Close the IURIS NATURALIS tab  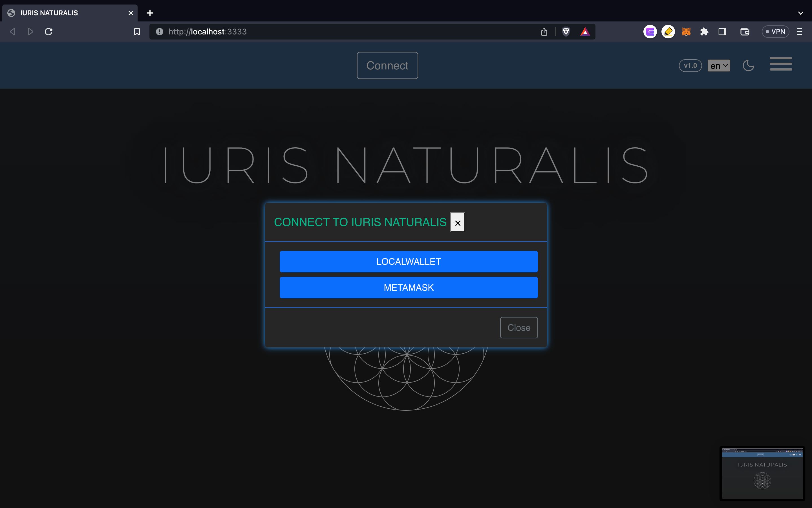click(x=131, y=13)
